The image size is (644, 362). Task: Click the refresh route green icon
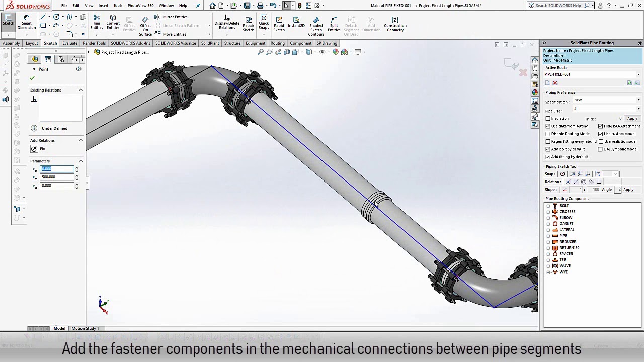[x=629, y=83]
